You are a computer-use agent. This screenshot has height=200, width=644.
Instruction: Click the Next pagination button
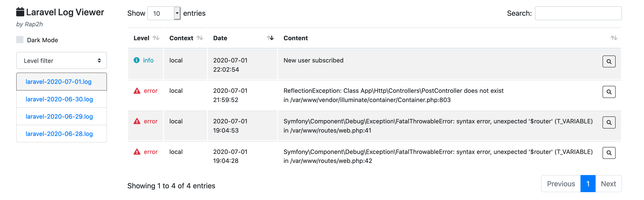pos(608,184)
